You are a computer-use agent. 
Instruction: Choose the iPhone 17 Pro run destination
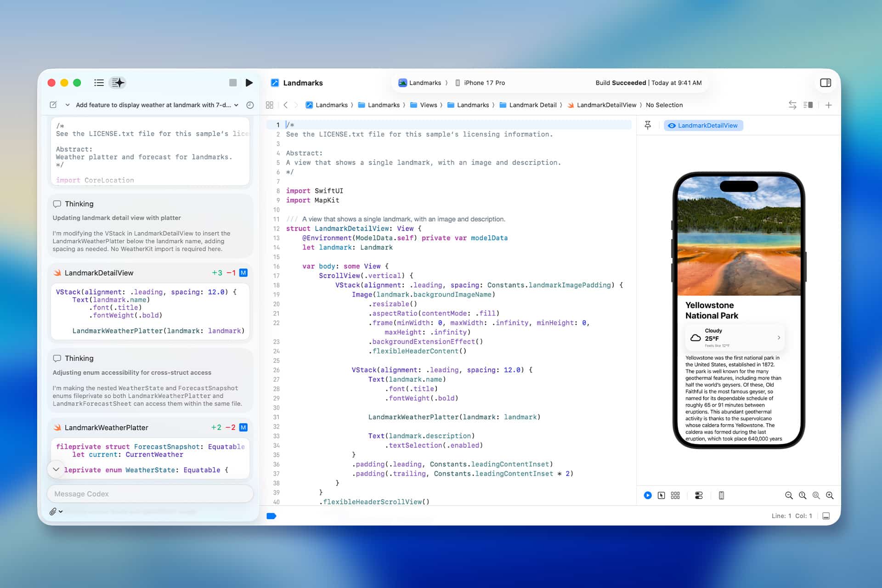pos(480,83)
